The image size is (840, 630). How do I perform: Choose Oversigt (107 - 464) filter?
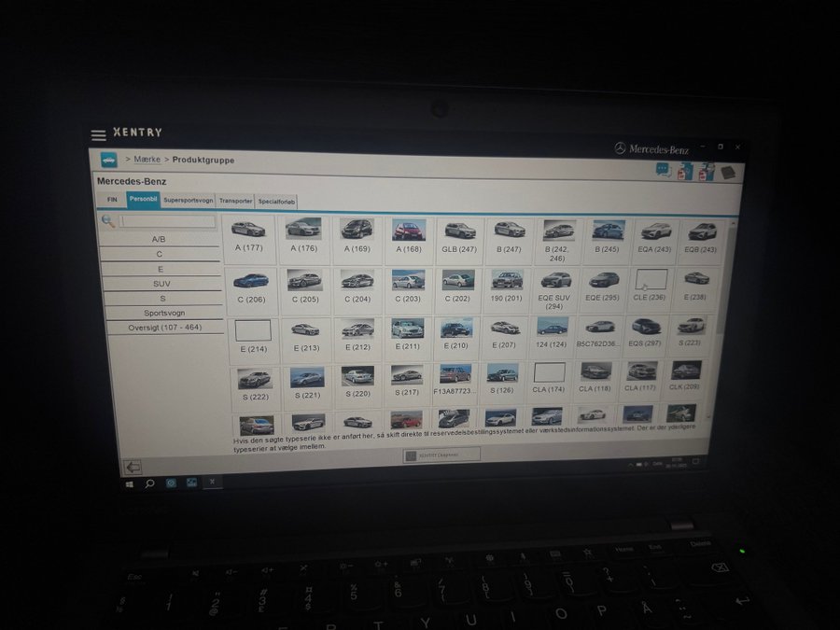(164, 328)
